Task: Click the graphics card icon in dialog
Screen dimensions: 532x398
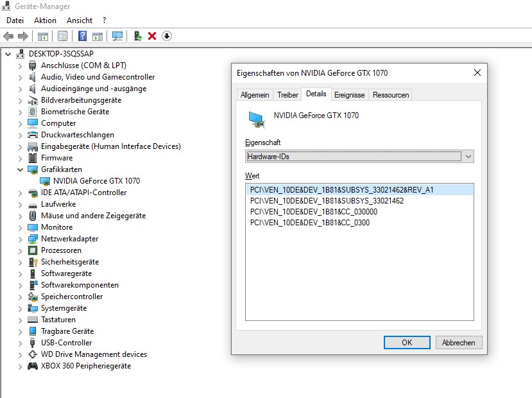Action: [257, 120]
